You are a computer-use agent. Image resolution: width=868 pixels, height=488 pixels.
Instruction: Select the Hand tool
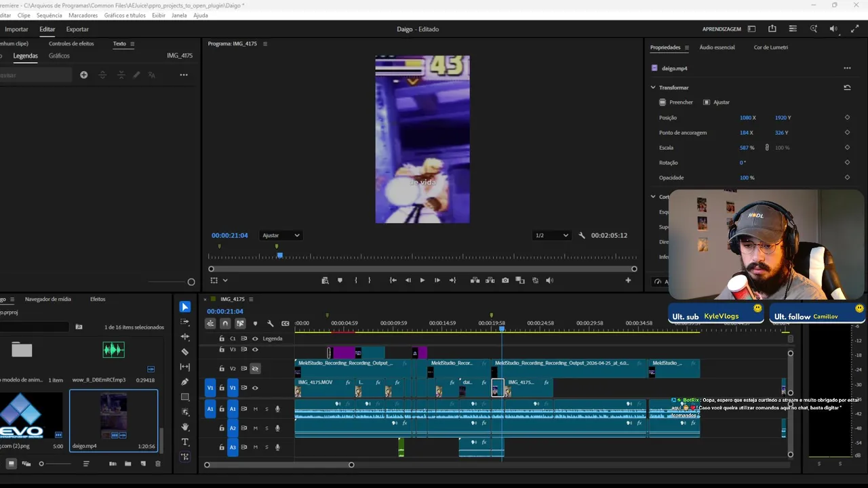click(185, 427)
